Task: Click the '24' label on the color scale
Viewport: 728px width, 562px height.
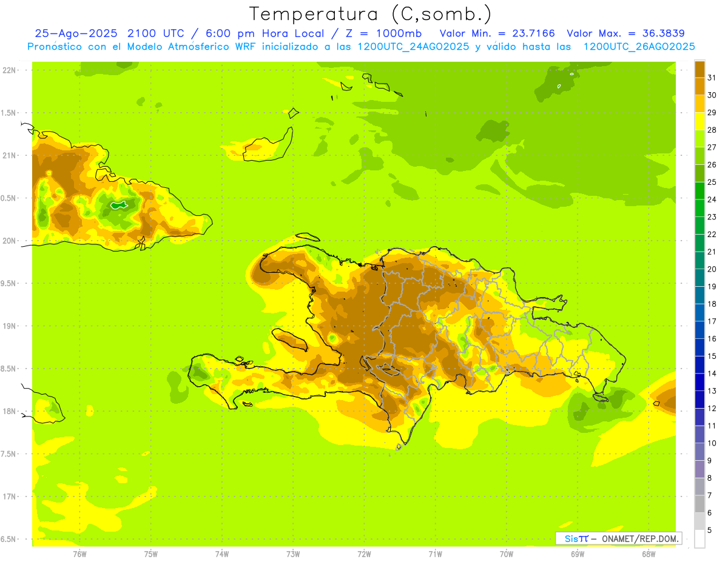Action: tap(713, 199)
